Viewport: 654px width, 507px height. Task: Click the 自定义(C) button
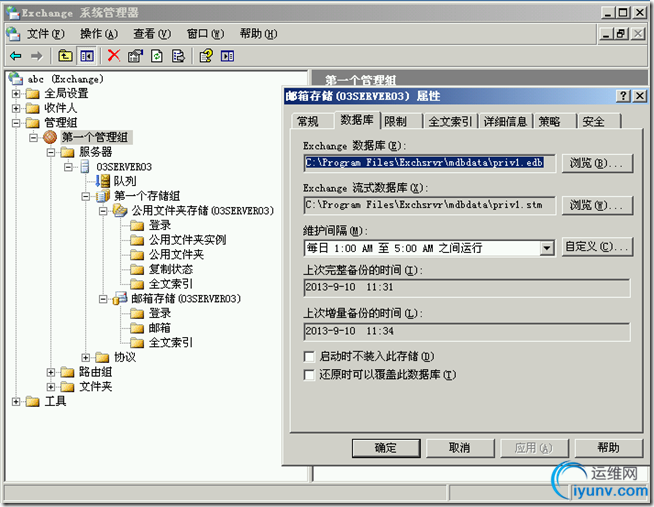(597, 247)
